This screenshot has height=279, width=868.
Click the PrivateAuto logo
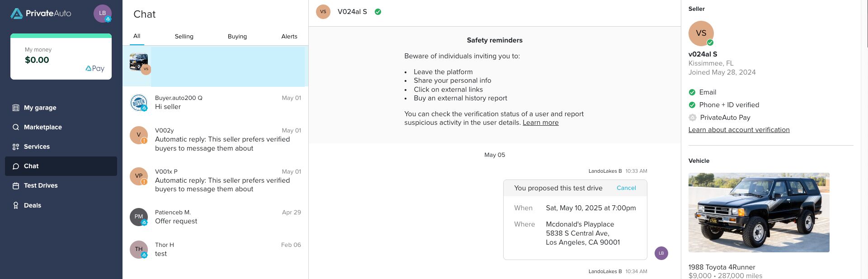[x=41, y=14]
